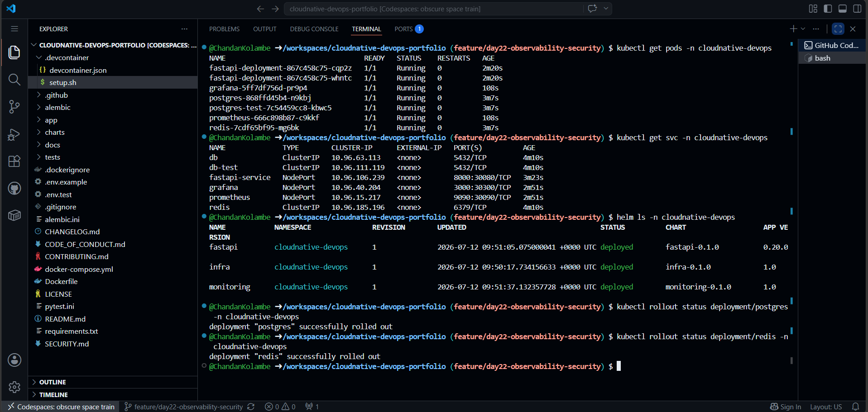
Task: Expand the docs folder
Action: click(113, 145)
